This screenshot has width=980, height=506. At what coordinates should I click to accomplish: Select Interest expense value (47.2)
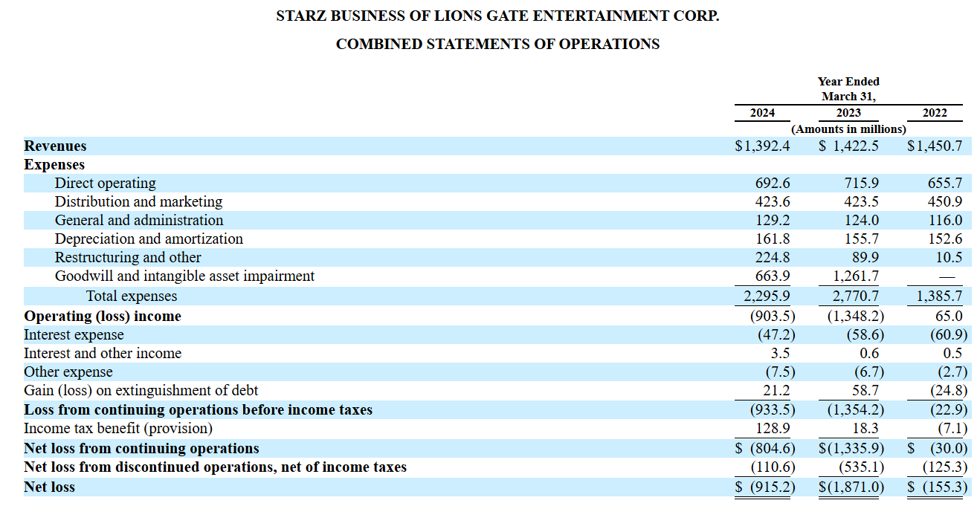tap(776, 335)
